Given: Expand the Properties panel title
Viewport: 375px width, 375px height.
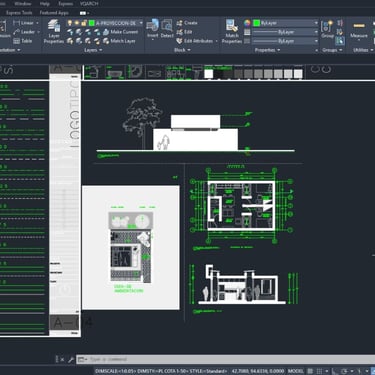Looking at the screenshot, I should tap(267, 50).
